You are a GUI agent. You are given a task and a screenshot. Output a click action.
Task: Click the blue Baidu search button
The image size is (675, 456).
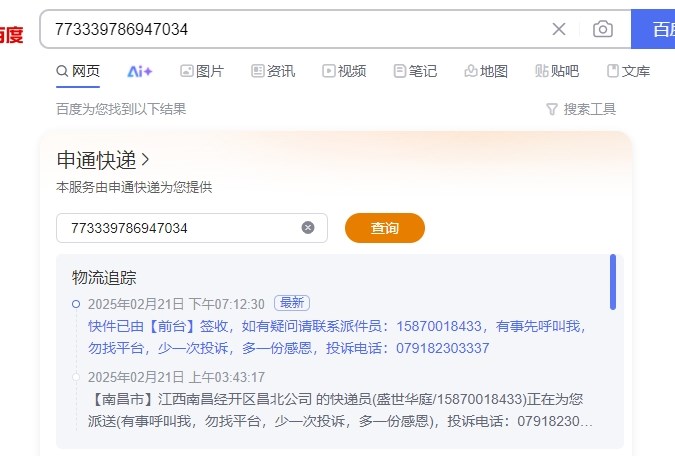point(653,29)
